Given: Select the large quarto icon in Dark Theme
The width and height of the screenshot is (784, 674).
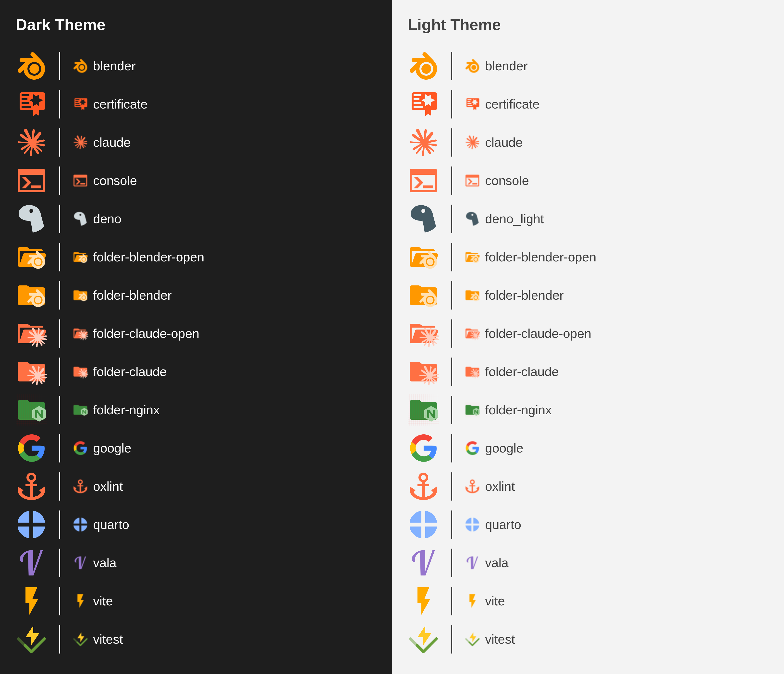Looking at the screenshot, I should pyautogui.click(x=31, y=525).
